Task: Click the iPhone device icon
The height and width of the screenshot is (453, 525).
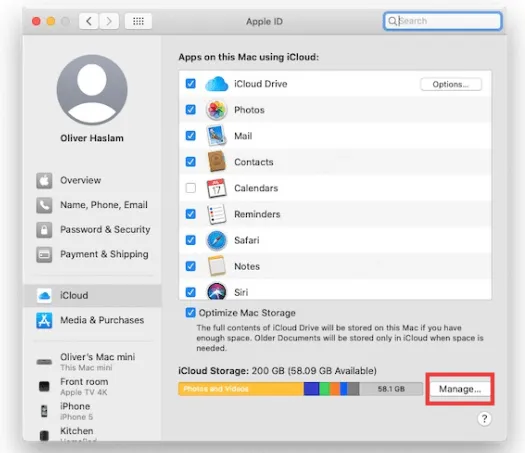Action: 44,411
